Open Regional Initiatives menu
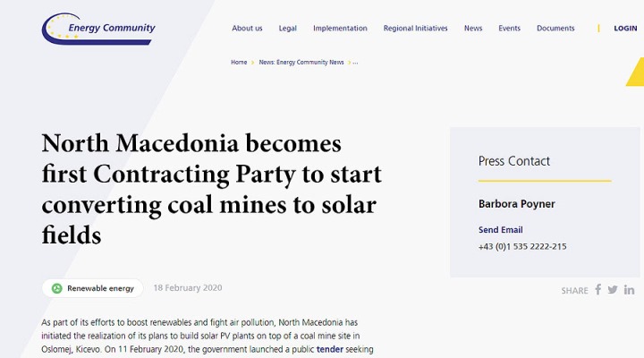Screen dimensions: 644x358 click(x=415, y=29)
